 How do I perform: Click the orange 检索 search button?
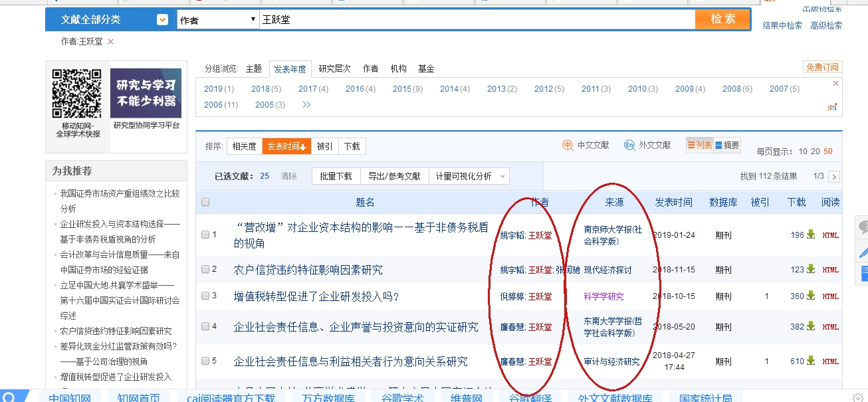(x=723, y=19)
